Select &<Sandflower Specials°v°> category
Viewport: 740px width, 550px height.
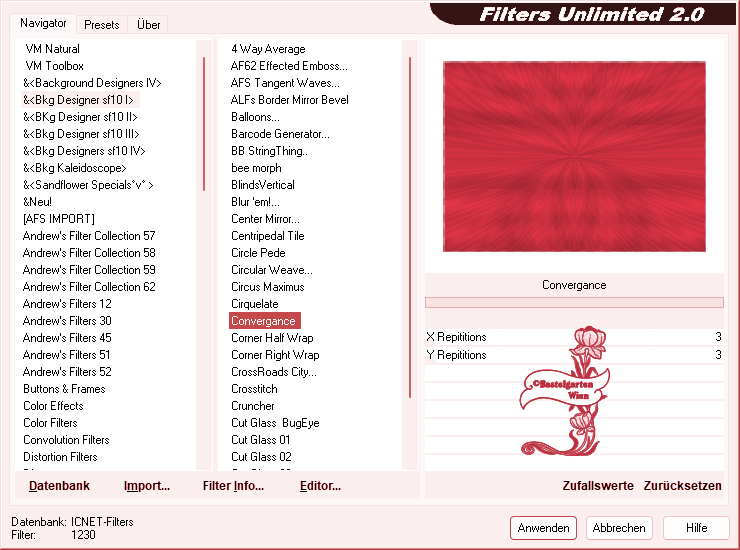[x=88, y=185]
